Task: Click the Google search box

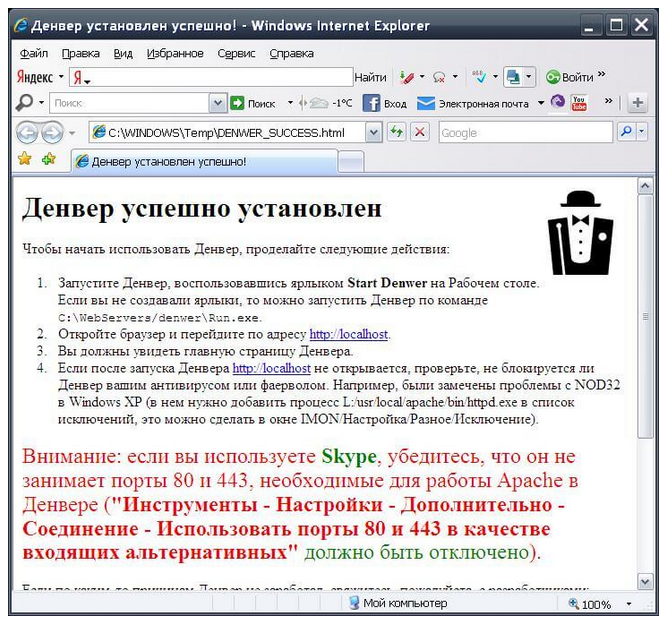Action: click(526, 132)
